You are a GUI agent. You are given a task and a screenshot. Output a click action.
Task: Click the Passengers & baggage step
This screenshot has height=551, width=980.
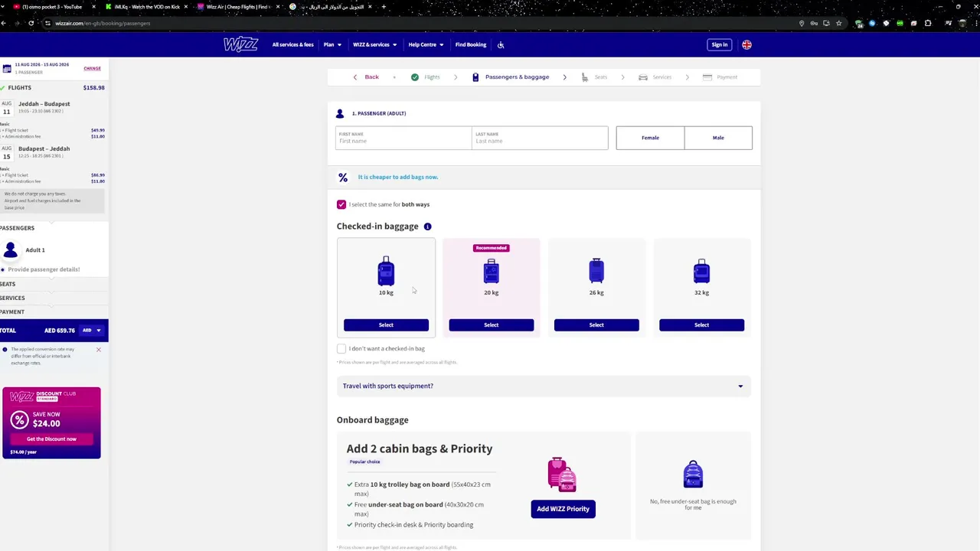(x=510, y=77)
